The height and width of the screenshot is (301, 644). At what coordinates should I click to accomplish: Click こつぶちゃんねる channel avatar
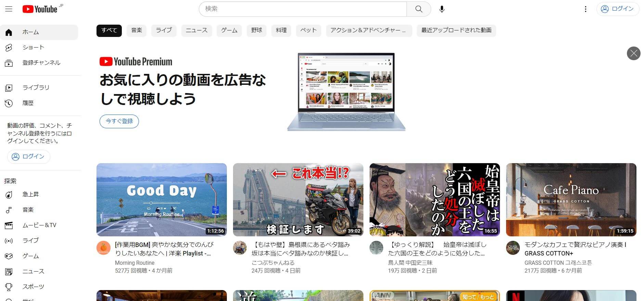[240, 248]
